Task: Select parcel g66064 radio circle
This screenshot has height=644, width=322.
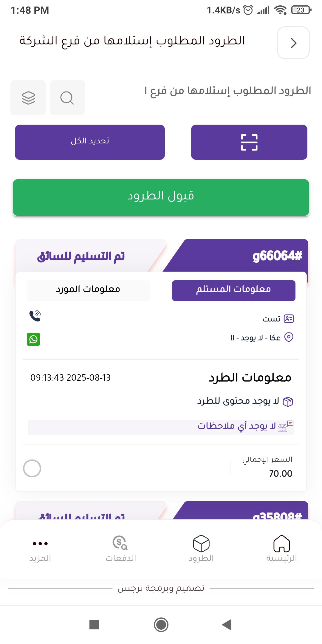Action: point(32,468)
